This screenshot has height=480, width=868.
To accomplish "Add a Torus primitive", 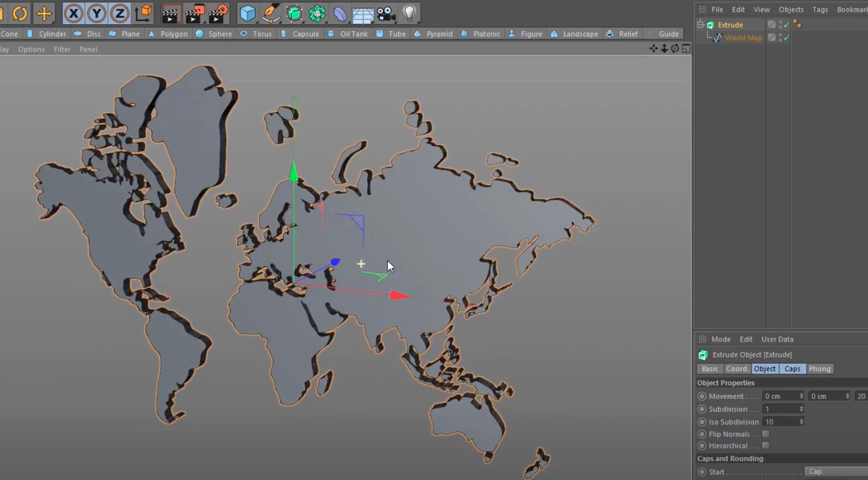I will 256,34.
